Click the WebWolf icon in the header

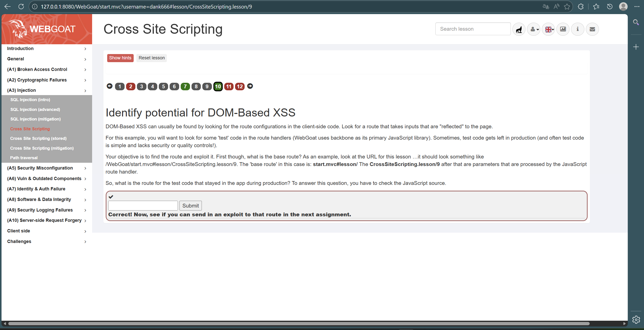tap(519, 29)
